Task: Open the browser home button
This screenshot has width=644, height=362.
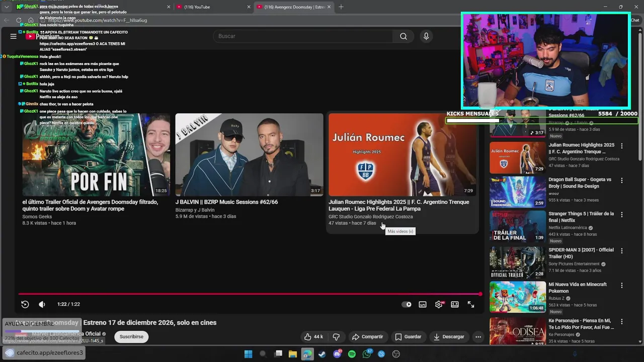Action: click(x=31, y=20)
